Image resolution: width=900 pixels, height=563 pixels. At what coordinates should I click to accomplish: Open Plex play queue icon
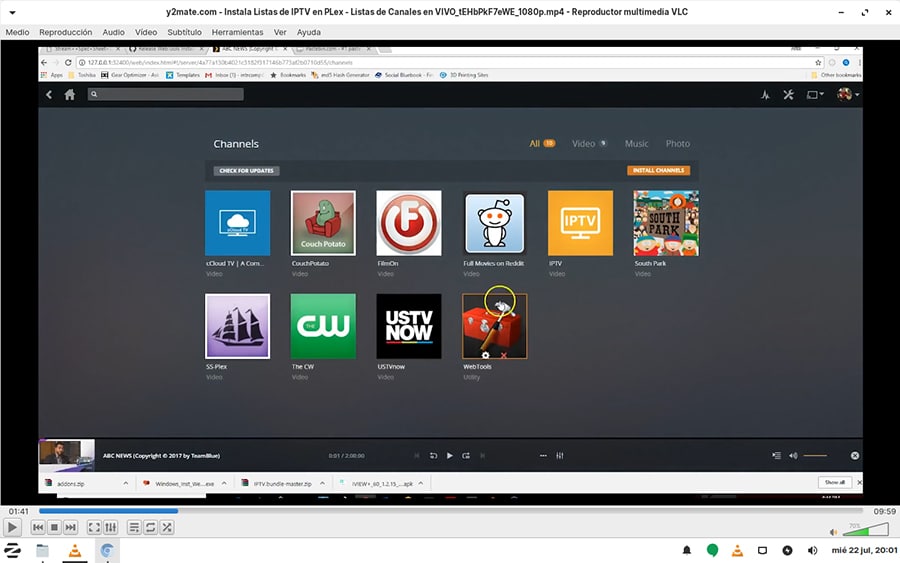pyautogui.click(x=777, y=456)
